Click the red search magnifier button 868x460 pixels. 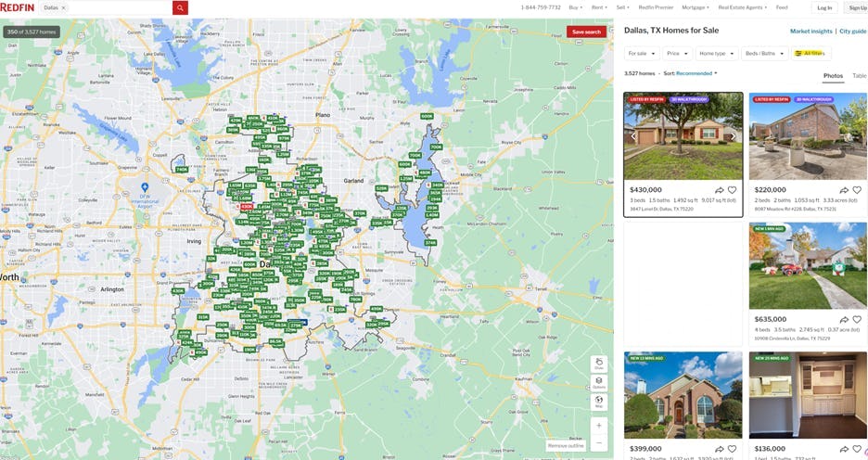180,7
